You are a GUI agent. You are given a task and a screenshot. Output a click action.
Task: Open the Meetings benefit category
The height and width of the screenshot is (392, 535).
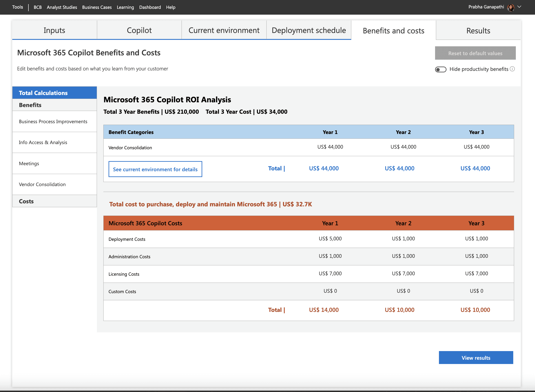[x=54, y=163]
